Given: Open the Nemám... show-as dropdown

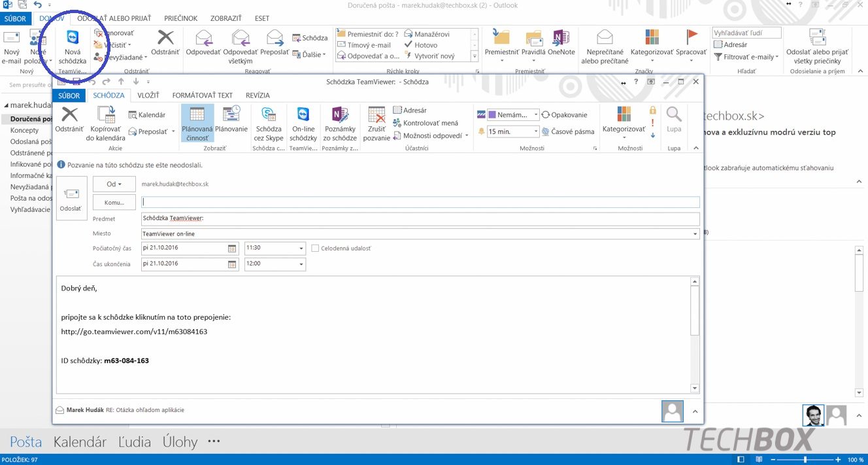Looking at the screenshot, I should 536,114.
